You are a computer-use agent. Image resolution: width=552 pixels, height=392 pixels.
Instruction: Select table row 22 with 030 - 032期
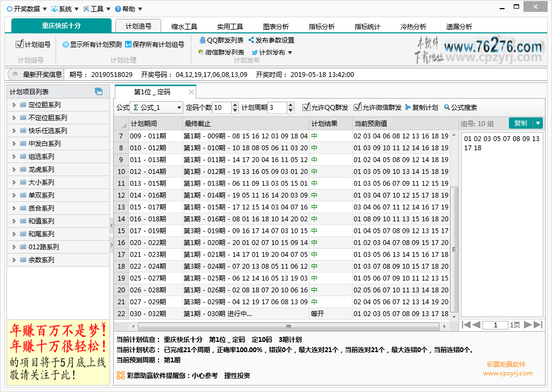click(x=282, y=313)
